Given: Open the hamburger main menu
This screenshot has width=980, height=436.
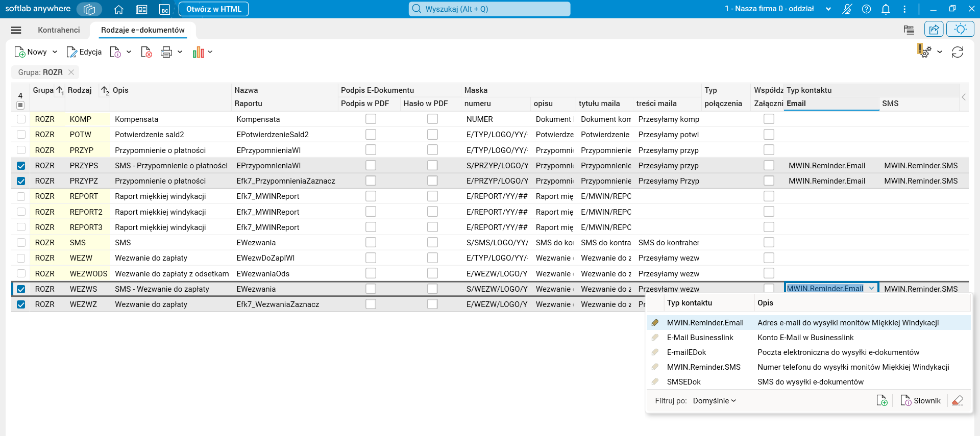Looking at the screenshot, I should 16,30.
